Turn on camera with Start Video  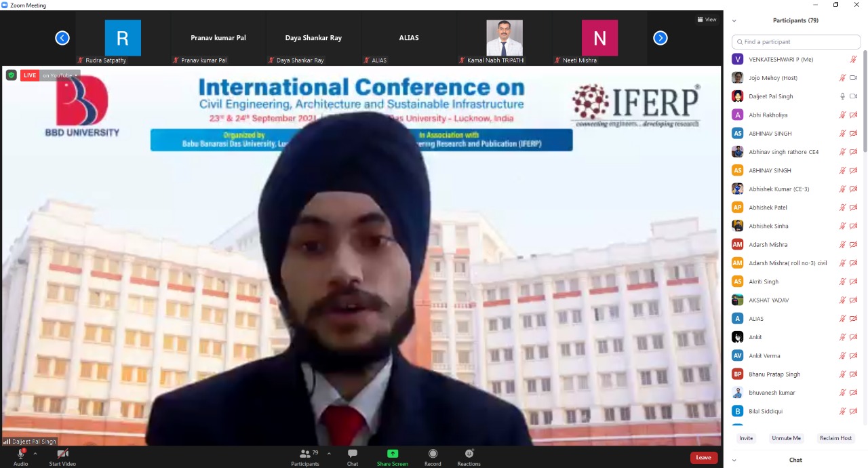pyautogui.click(x=62, y=457)
